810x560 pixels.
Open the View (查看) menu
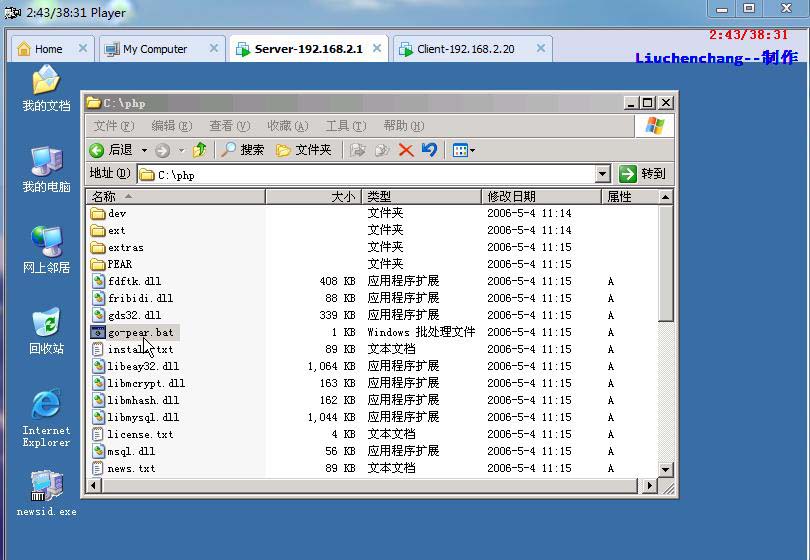[229, 126]
